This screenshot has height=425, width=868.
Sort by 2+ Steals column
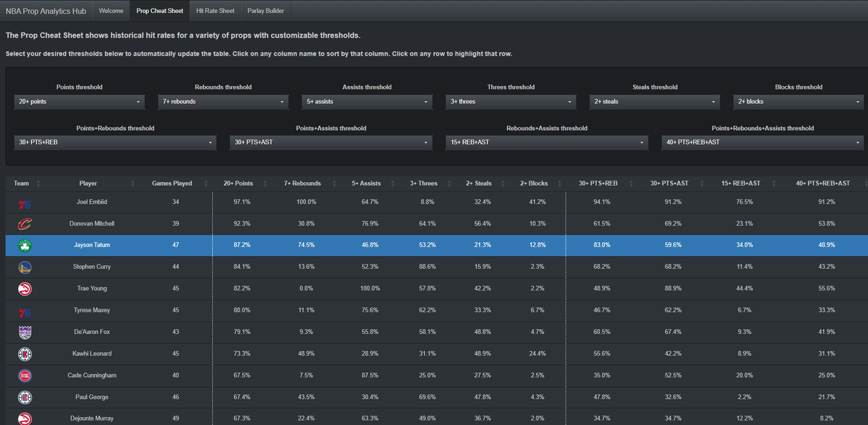[x=480, y=184]
